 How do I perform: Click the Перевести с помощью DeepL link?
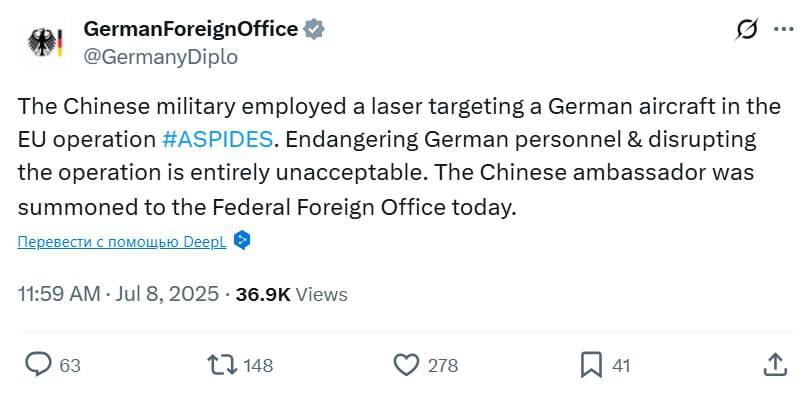click(122, 242)
